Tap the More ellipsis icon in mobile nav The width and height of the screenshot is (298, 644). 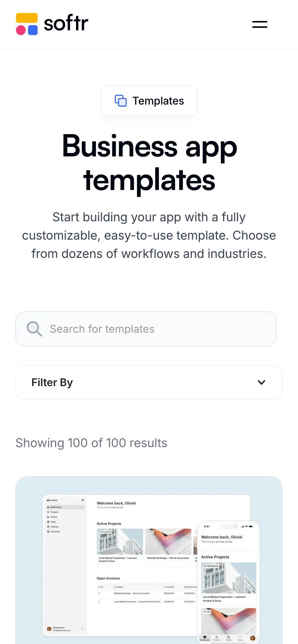[240, 637]
